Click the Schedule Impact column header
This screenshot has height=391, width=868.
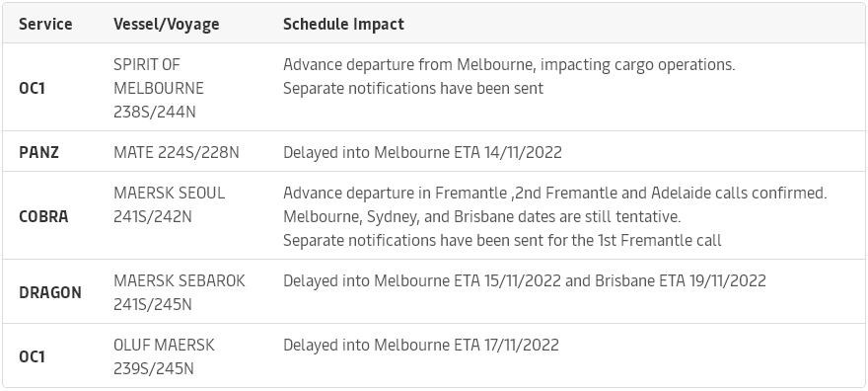pyautogui.click(x=343, y=24)
